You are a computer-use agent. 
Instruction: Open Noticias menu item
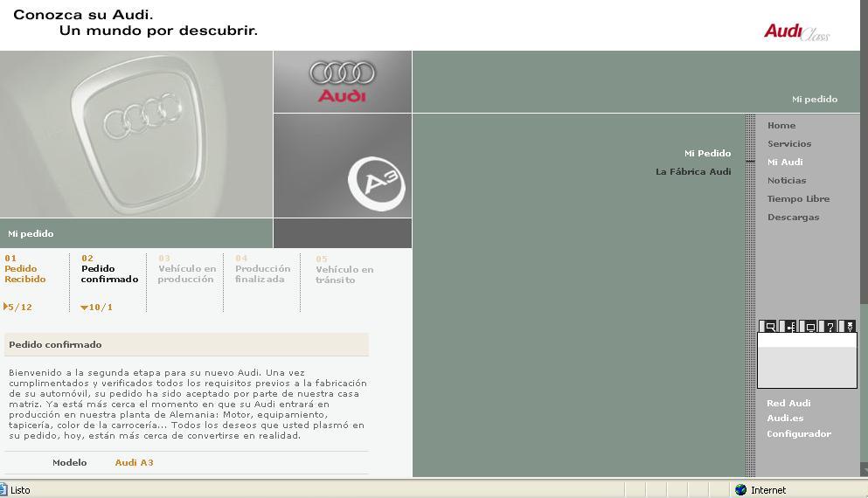(787, 180)
